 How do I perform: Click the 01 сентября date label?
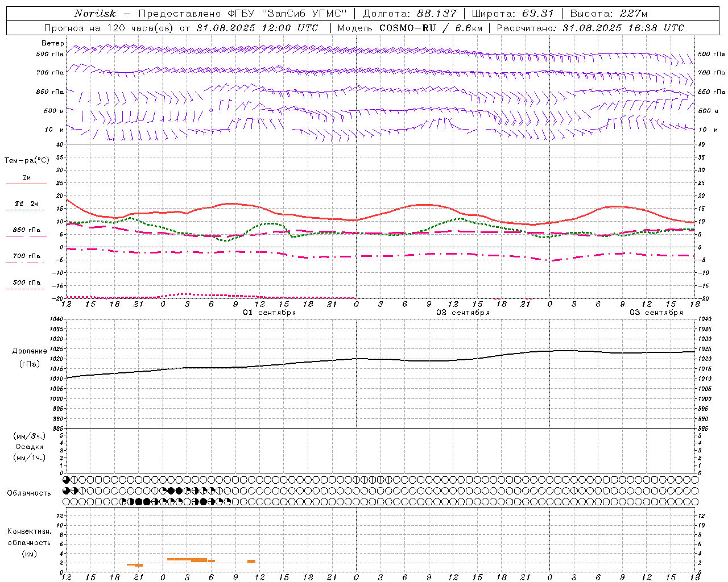[270, 313]
